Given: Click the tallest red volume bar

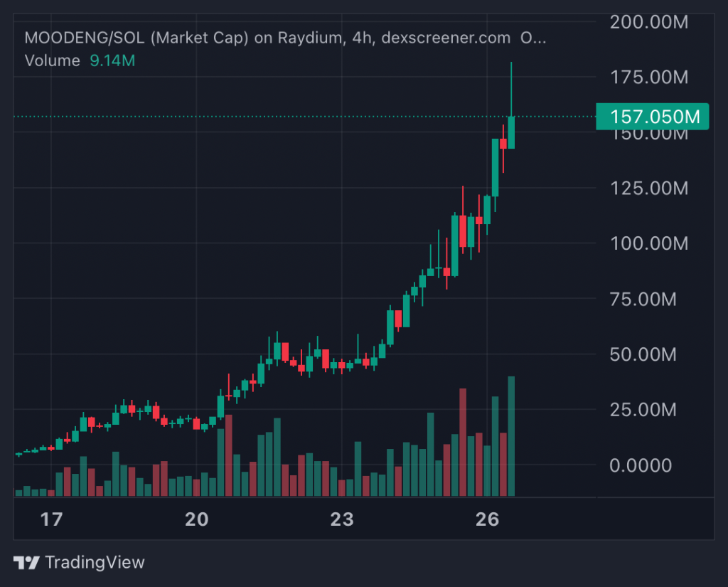Looking at the screenshot, I should pos(463,441).
